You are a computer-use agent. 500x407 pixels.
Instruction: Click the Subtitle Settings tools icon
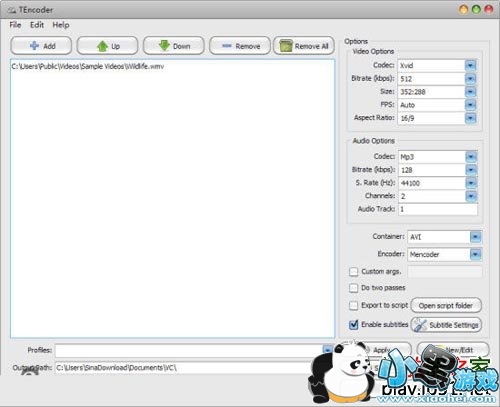coord(420,325)
